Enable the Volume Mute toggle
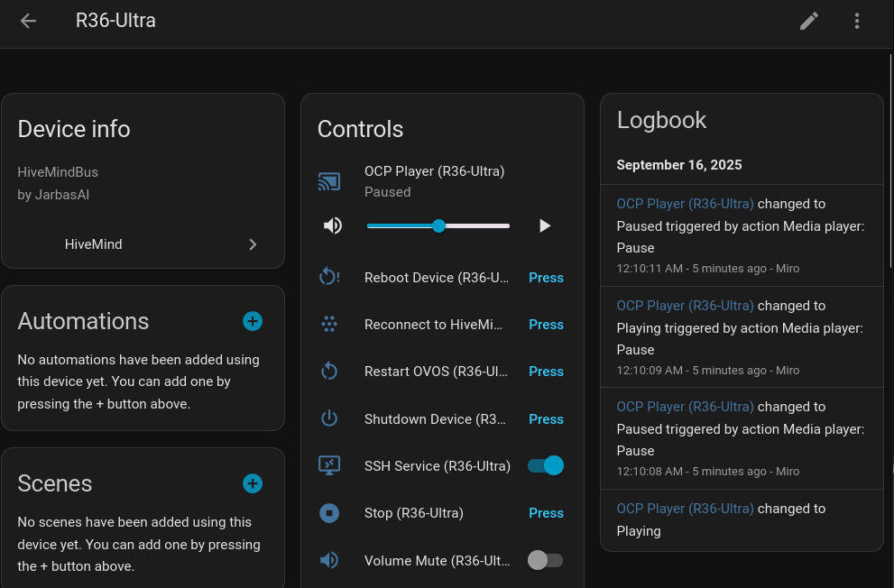Screen dimensions: 894x588 click(545, 561)
